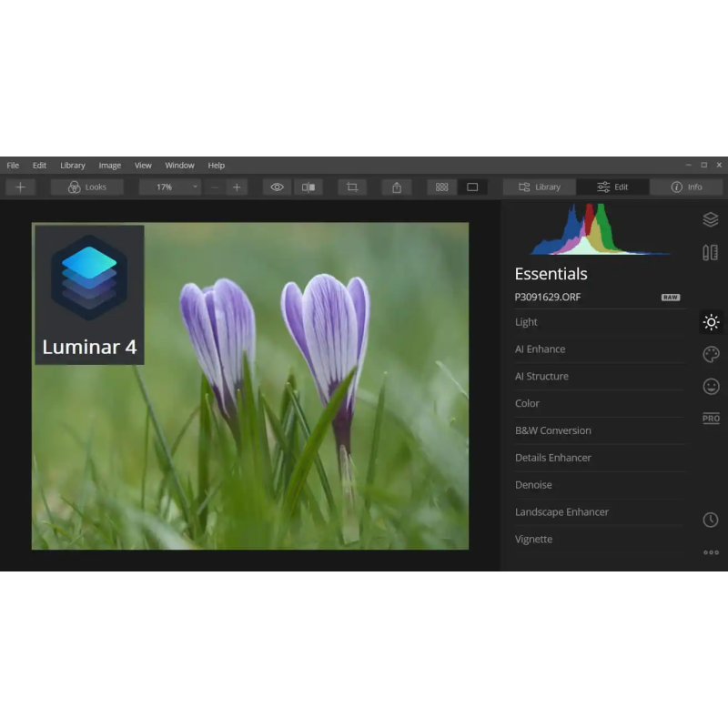Screen dimensions: 728x728
Task: Click the zoom in plus button
Action: 237,187
